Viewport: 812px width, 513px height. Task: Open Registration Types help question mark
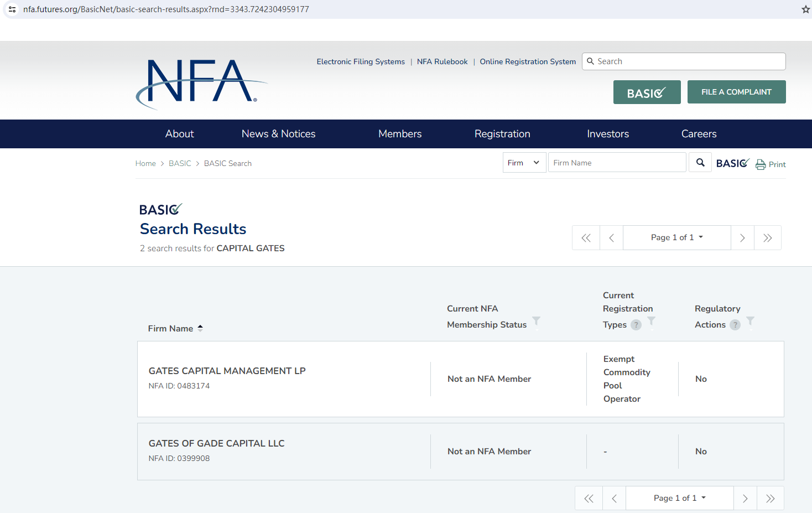636,325
